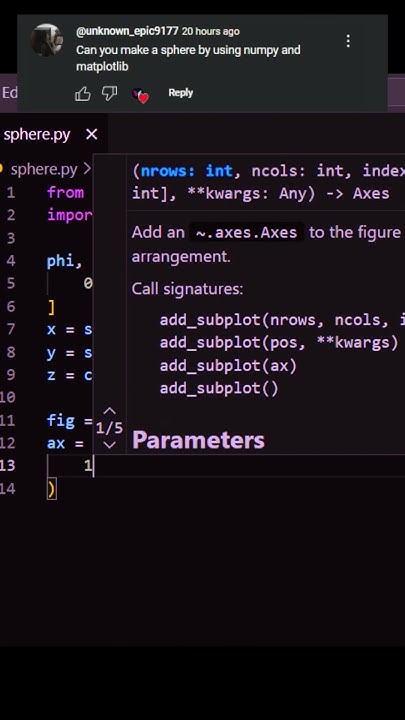405x720 pixels.
Task: Show next signature with down chevron
Action: [109, 444]
